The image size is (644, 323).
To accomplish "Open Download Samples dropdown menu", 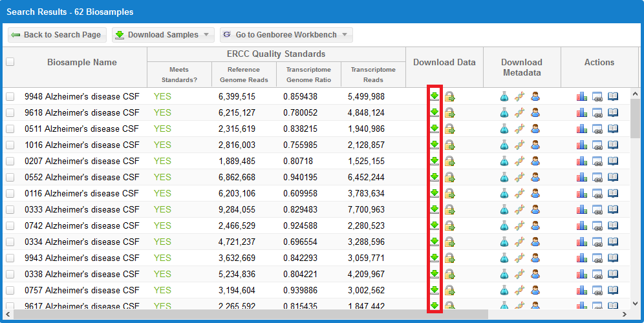I will tap(162, 35).
